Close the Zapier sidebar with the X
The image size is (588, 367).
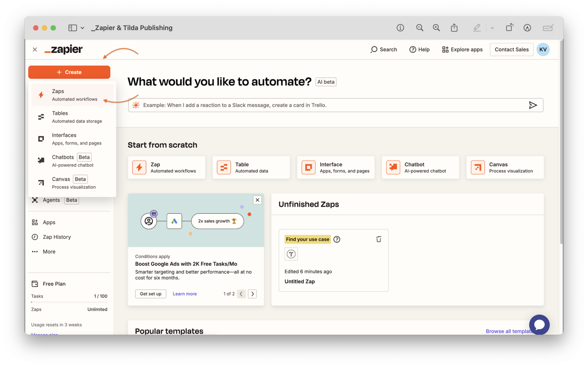point(35,50)
